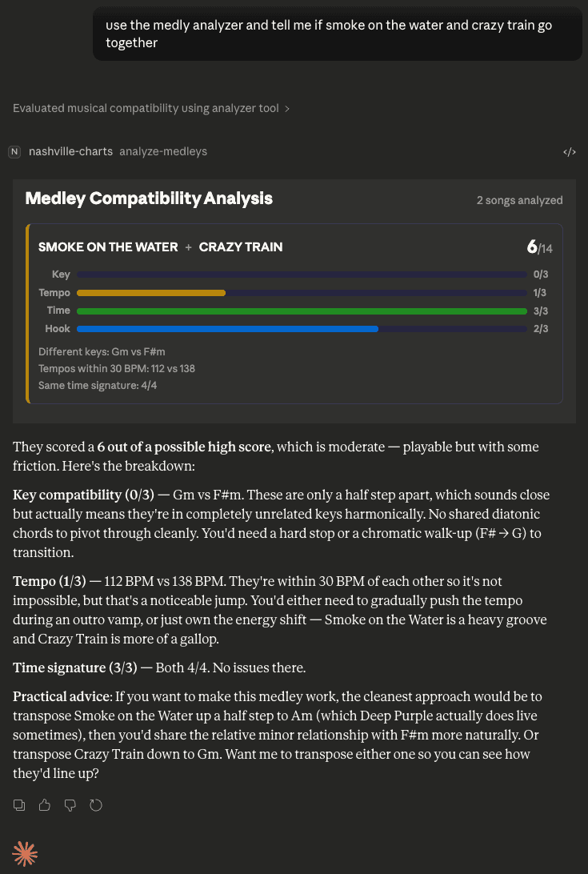Click the empty Key score bar
This screenshot has width=588, height=874.
point(302,275)
